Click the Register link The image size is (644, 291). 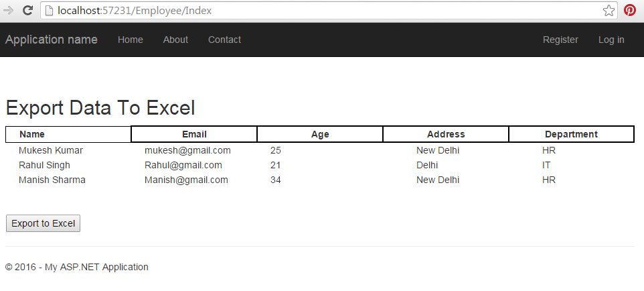(x=560, y=40)
